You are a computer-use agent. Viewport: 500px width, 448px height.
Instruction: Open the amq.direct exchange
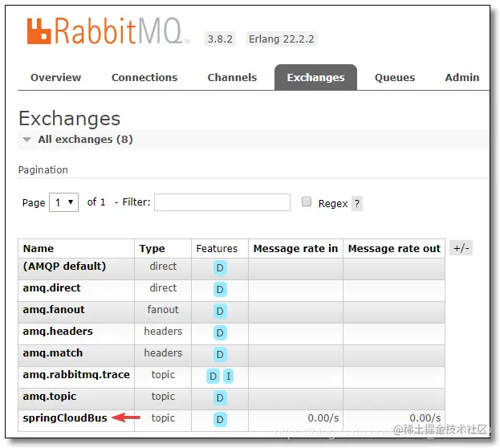coord(51,288)
